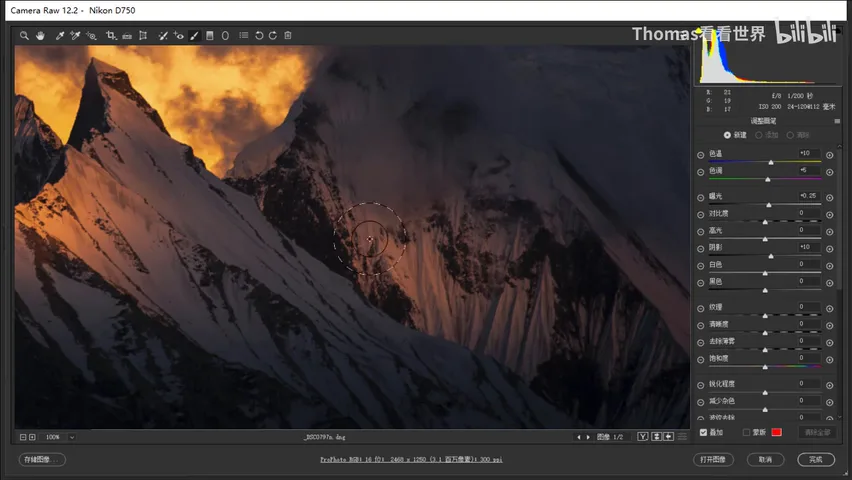This screenshot has height=480, width=852.
Task: Increase 色温 with its plus icon
Action: (x=830, y=155)
